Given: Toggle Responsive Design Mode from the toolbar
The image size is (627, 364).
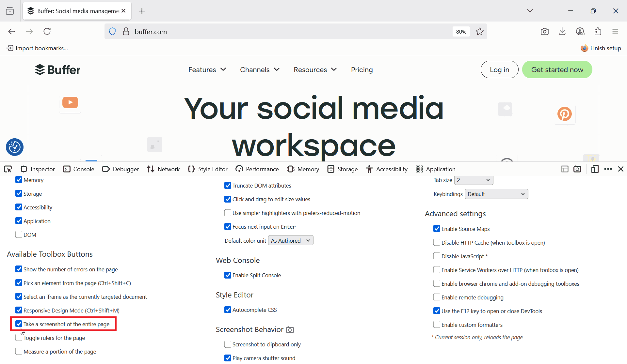Looking at the screenshot, I should (x=595, y=169).
